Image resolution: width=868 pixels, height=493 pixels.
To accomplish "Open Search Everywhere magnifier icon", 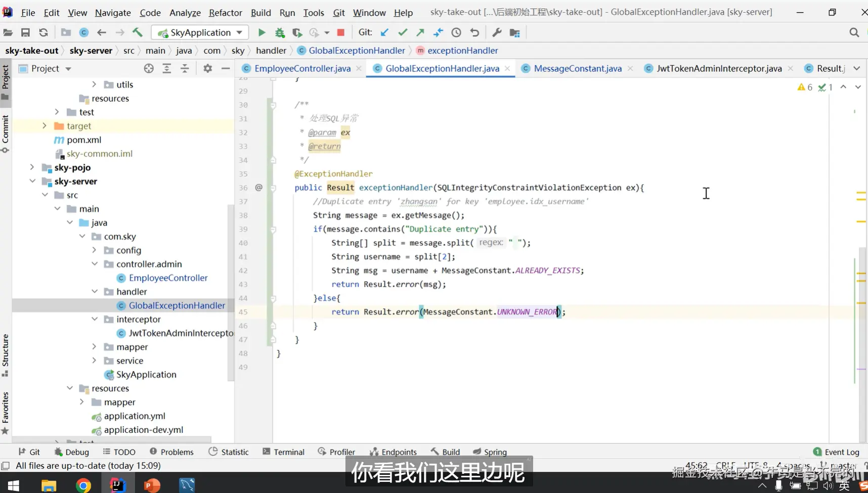I will point(854,33).
